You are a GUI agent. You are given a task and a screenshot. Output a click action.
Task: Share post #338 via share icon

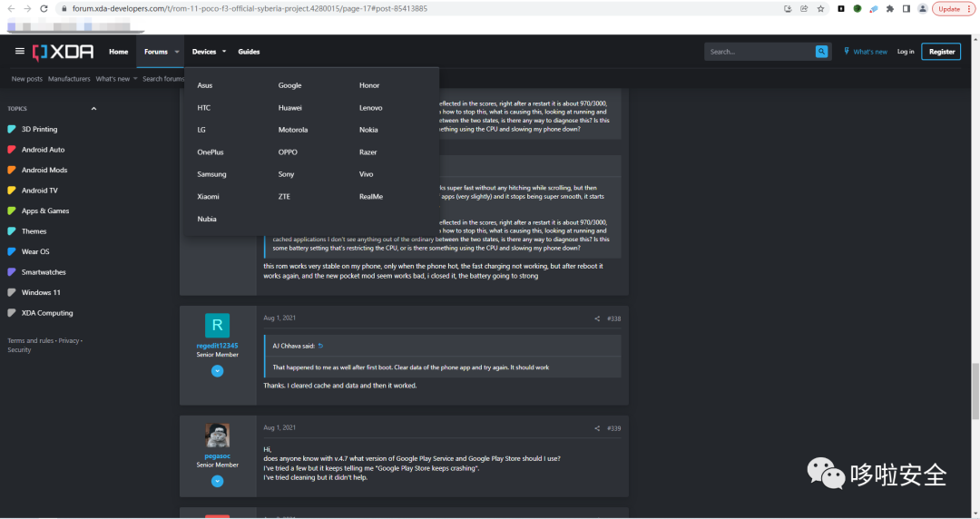point(597,318)
